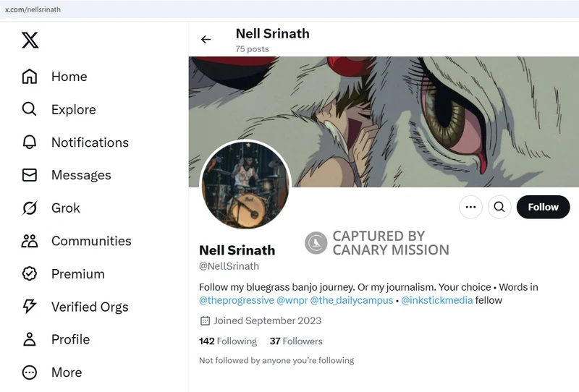579x392 pixels.
Task: Open Home via house icon
Action: click(x=30, y=77)
